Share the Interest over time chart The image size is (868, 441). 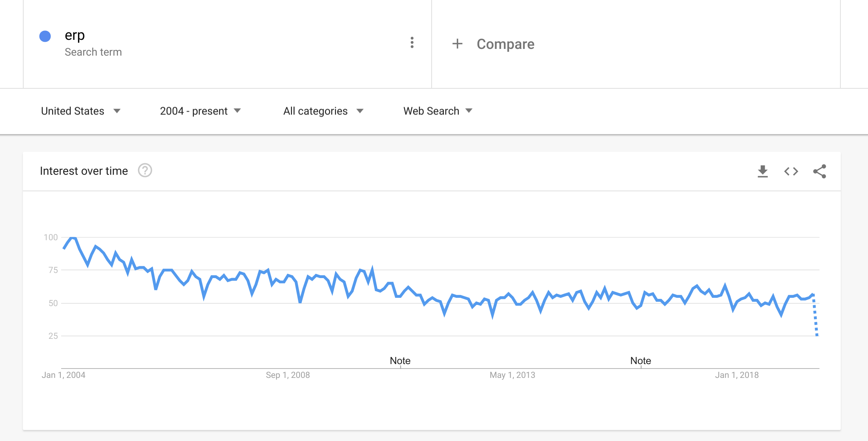click(x=819, y=171)
